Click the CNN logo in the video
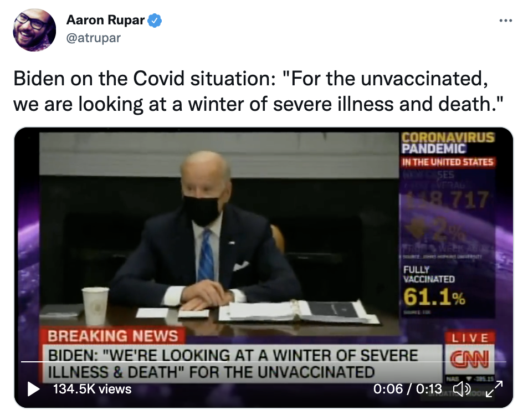The image size is (523, 420). [x=470, y=359]
